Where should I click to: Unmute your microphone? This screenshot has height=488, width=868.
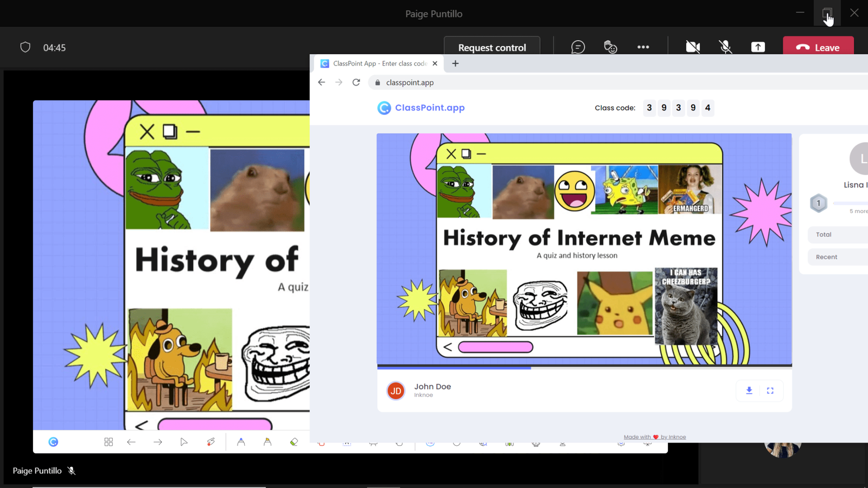[725, 47]
